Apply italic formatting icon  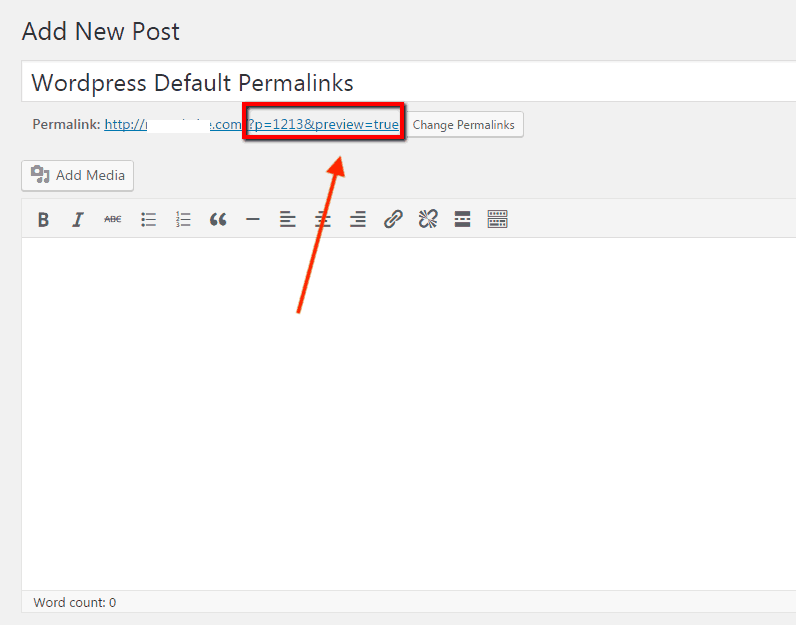pyautogui.click(x=78, y=219)
